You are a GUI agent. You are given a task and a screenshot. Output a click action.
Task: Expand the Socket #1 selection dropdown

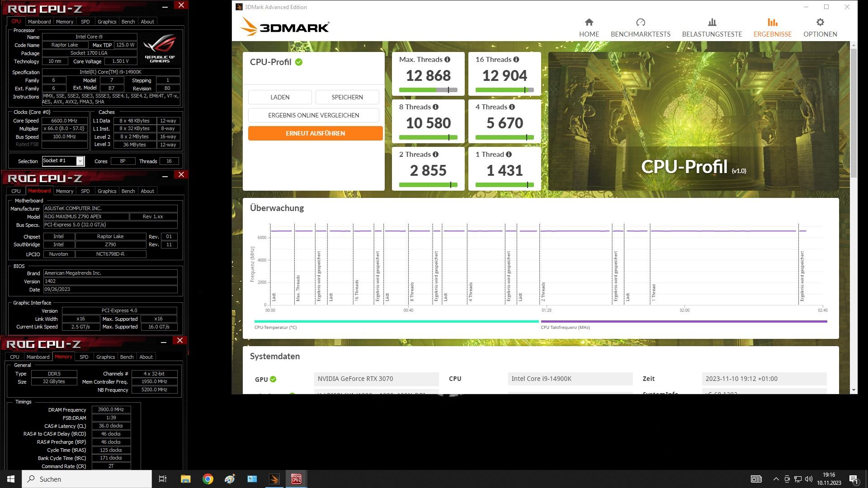click(80, 161)
